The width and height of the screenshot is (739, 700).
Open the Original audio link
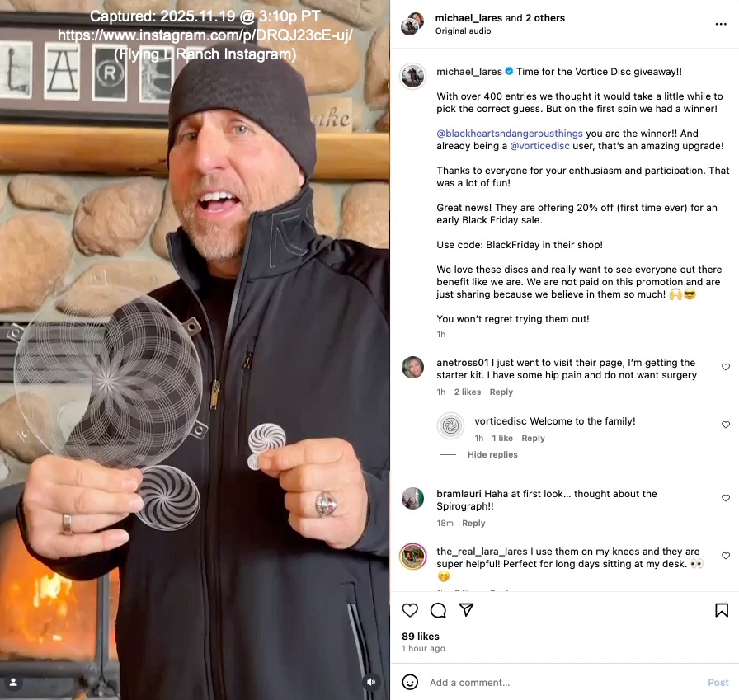463,31
